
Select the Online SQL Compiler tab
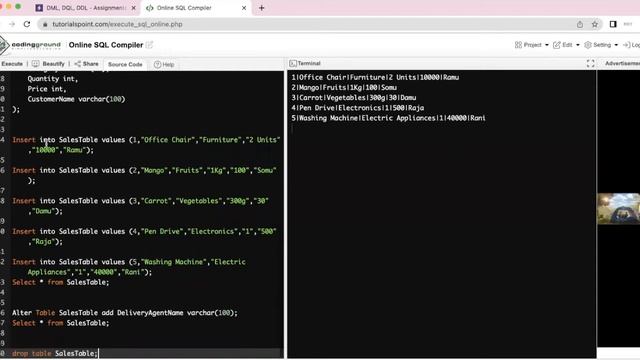coord(196,8)
